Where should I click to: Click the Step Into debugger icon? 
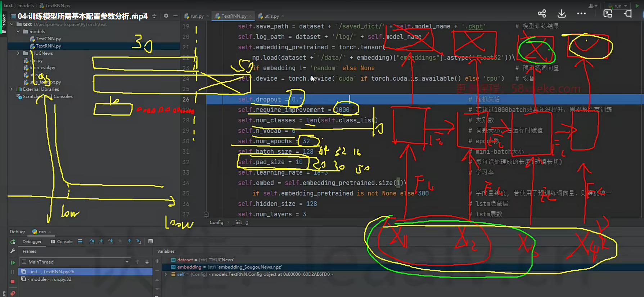tap(101, 242)
